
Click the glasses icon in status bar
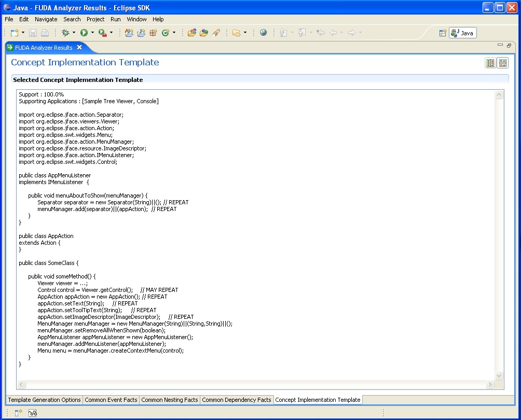[33, 413]
